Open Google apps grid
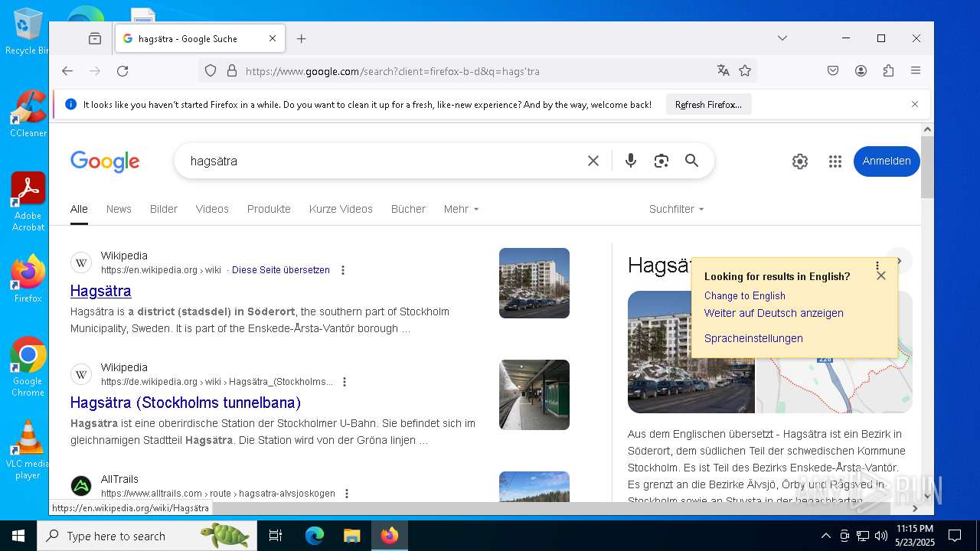The height and width of the screenshot is (551, 980). tap(835, 161)
